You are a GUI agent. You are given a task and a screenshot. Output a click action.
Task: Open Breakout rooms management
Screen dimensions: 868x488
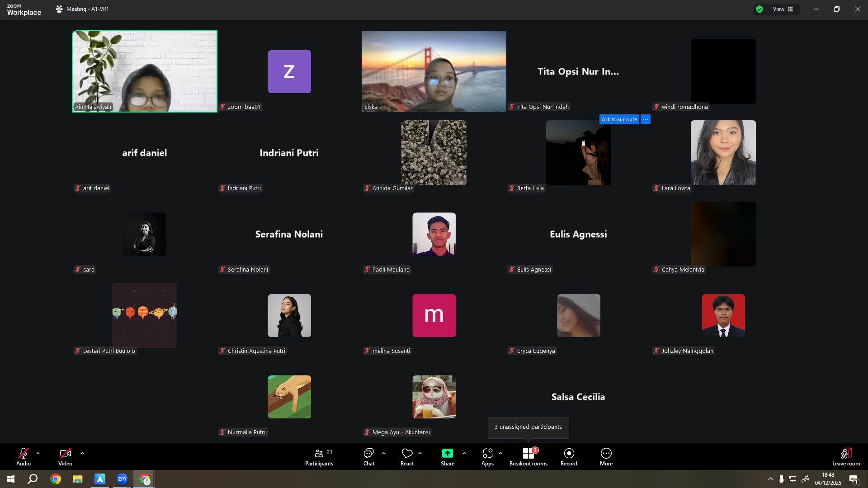pos(528,456)
